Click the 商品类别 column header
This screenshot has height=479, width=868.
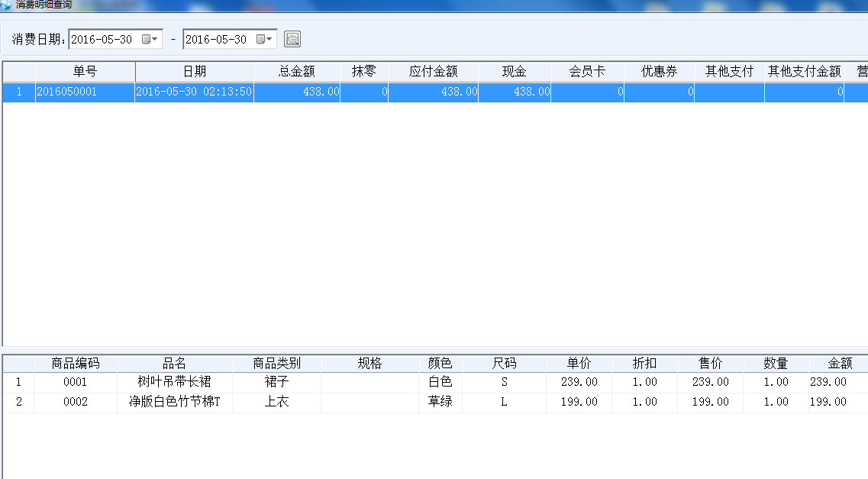point(276,363)
